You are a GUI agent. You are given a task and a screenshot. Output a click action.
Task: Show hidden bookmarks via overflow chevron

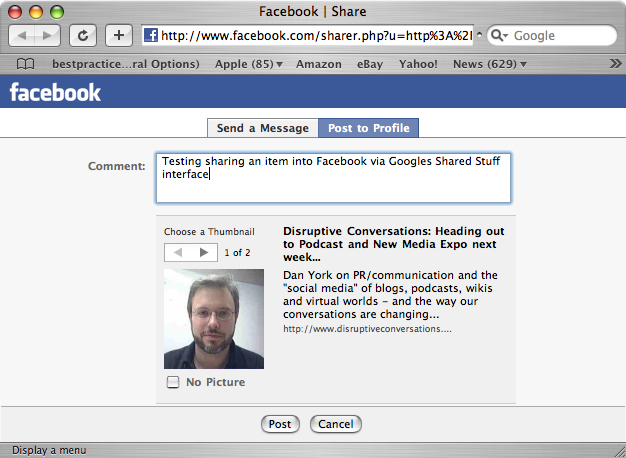614,64
